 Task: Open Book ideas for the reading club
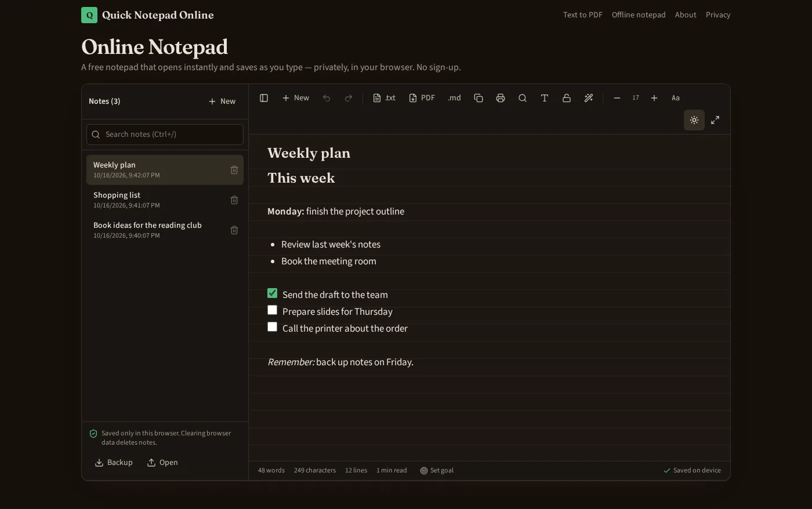point(165,230)
